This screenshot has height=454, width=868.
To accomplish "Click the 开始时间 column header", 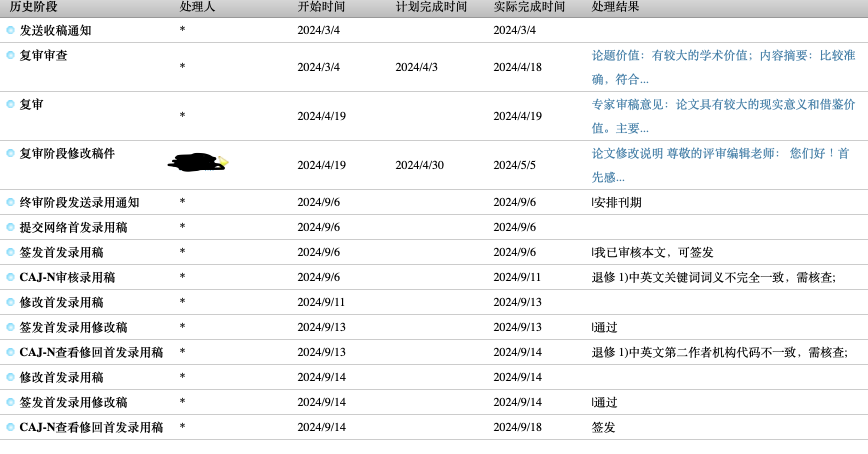I will pyautogui.click(x=321, y=7).
